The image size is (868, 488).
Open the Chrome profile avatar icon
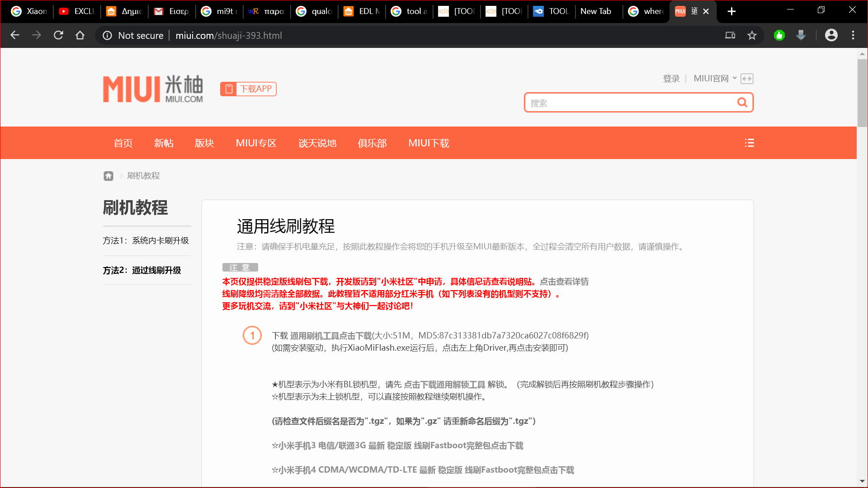click(x=831, y=35)
